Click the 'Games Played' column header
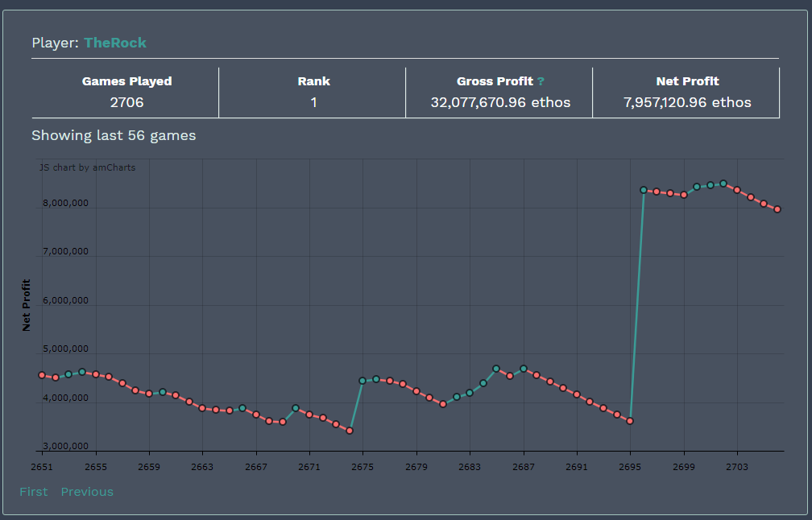 click(127, 81)
